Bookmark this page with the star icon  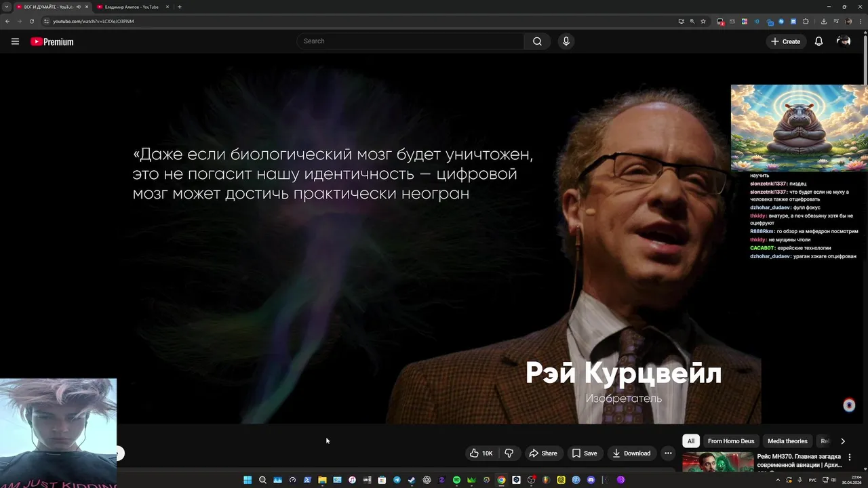(x=703, y=21)
